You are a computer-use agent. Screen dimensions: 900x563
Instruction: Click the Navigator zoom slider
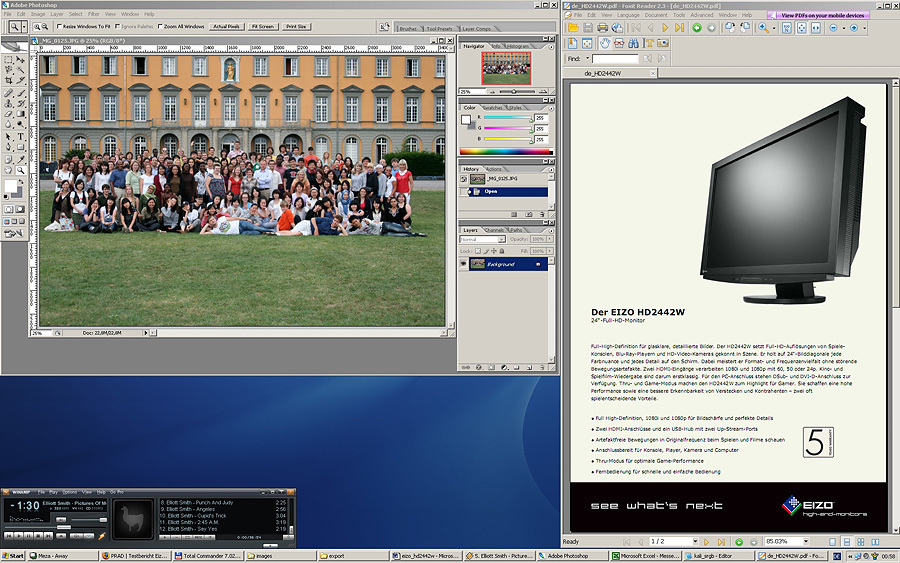[x=515, y=92]
